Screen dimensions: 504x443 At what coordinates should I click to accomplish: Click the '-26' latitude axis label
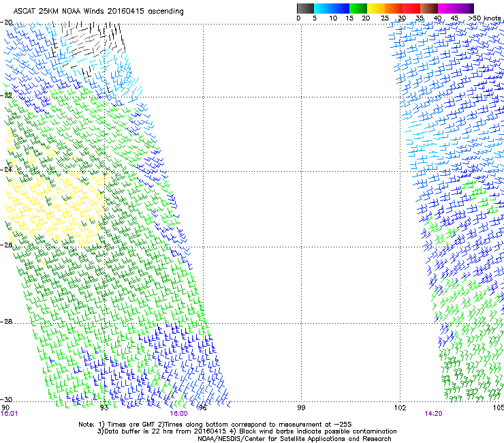click(6, 245)
